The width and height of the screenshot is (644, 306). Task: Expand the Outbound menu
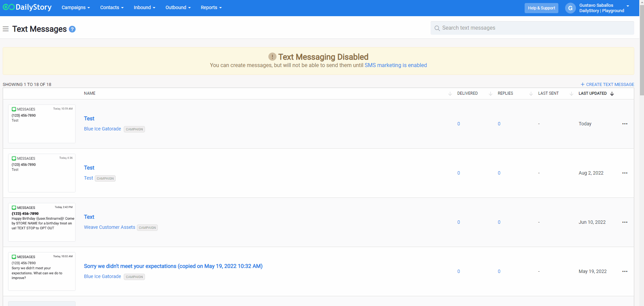pos(178,7)
